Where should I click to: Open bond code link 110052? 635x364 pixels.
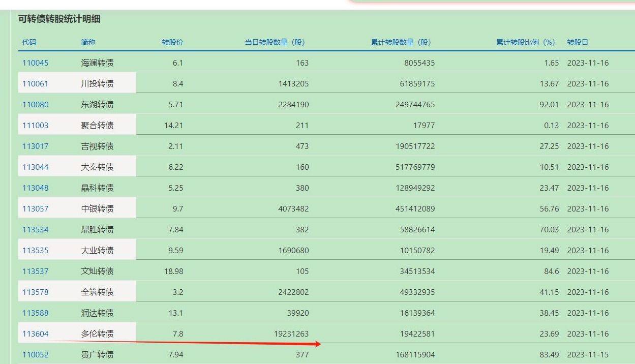pos(35,355)
